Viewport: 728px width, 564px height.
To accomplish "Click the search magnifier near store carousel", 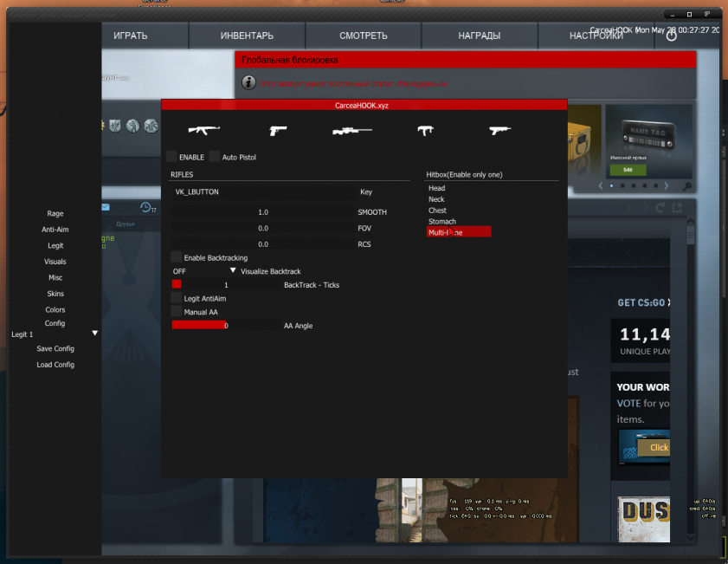I will click(687, 186).
